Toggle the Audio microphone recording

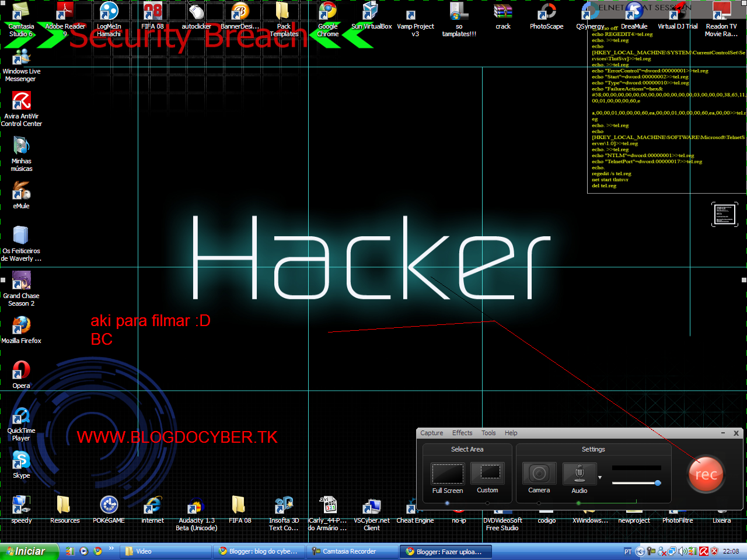tap(580, 474)
